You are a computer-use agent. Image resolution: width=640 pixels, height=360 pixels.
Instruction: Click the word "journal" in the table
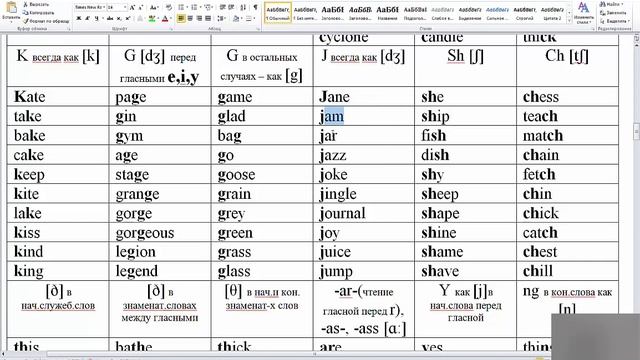point(342,213)
